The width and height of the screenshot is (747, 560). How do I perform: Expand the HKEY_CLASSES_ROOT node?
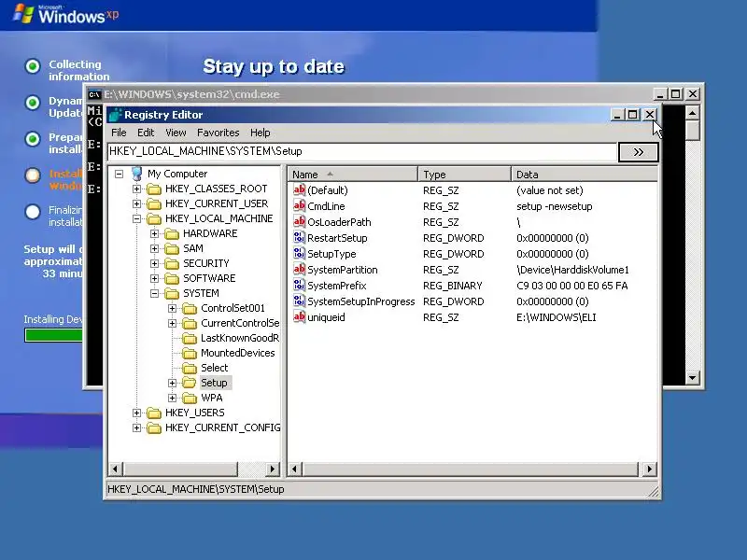click(x=136, y=189)
